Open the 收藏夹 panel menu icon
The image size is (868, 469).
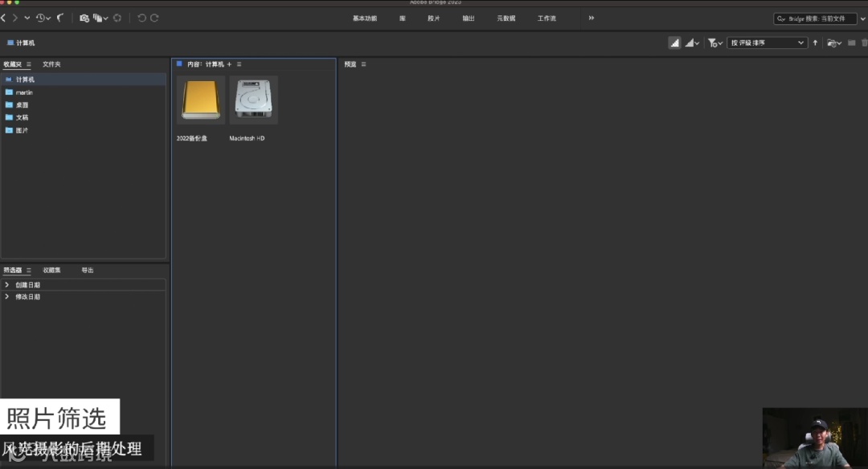pos(29,64)
